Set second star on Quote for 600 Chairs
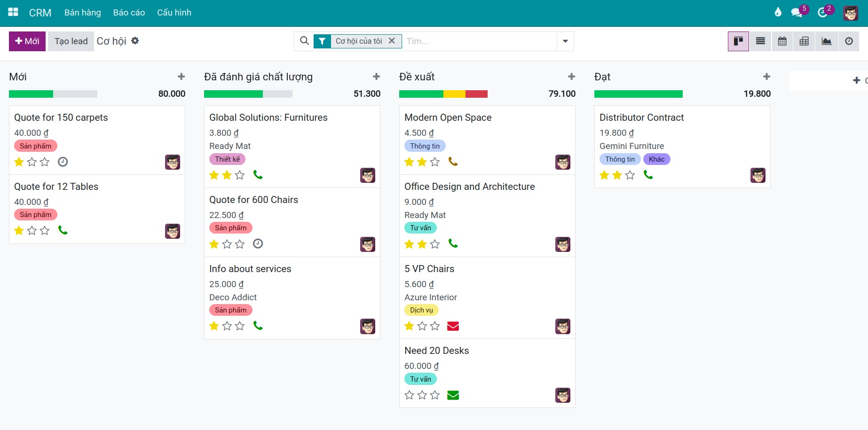Viewport: 868px width, 430px height. click(x=227, y=244)
